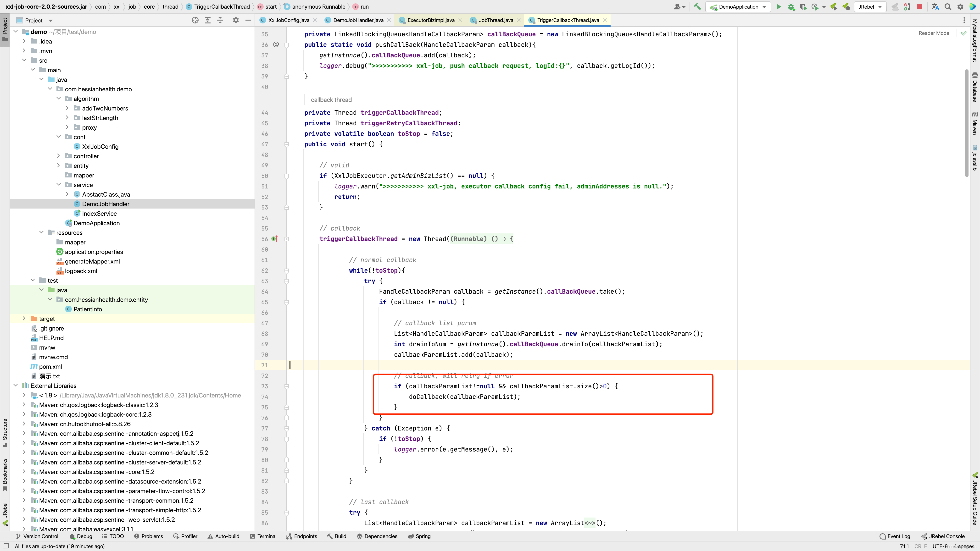The height and width of the screenshot is (551, 980).
Task: Collapse the algorithm folder in the tree
Action: pyautogui.click(x=59, y=99)
